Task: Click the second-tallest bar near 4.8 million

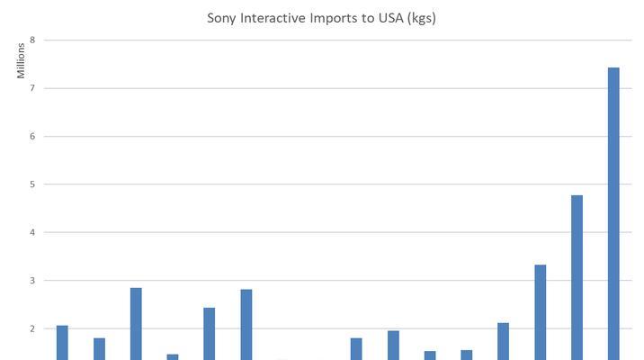Action: pyautogui.click(x=577, y=277)
